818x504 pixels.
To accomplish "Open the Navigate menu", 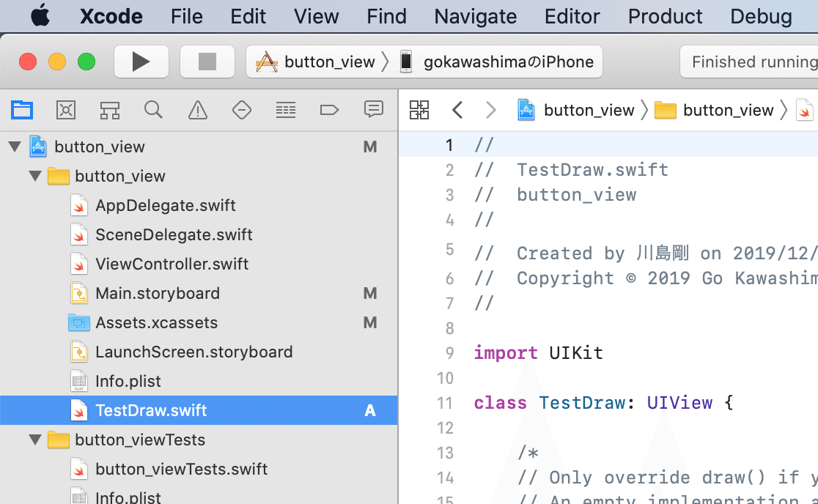I will [475, 16].
